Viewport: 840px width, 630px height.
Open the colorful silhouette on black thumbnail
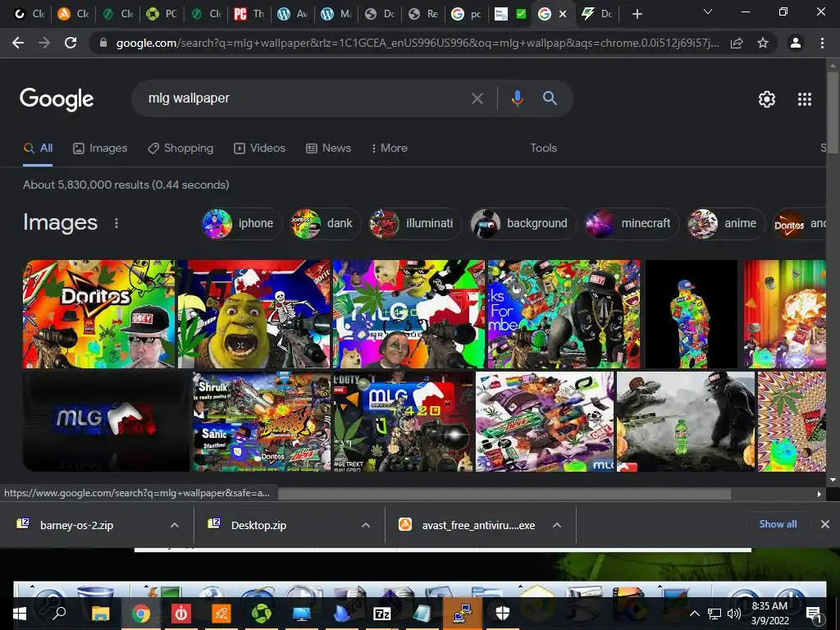691,314
